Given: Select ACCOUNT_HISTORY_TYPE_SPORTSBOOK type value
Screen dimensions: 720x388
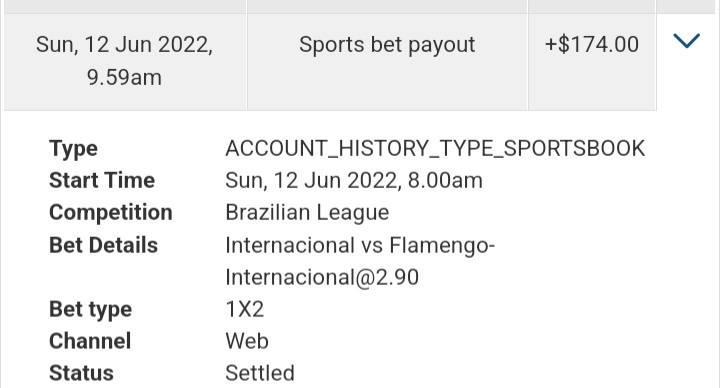Looking at the screenshot, I should tap(435, 149).
